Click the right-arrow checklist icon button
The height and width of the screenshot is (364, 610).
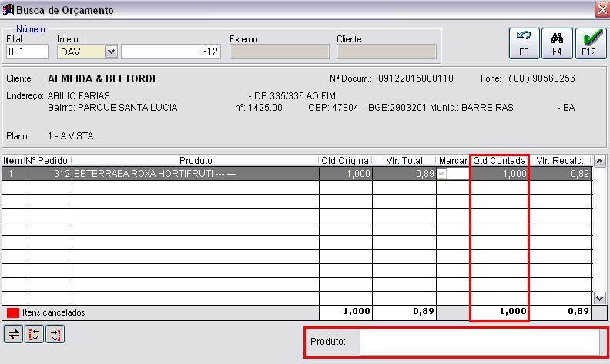tap(55, 334)
